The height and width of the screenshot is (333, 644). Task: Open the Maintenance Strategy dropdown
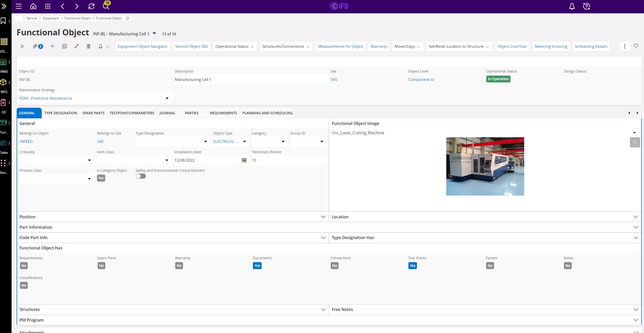point(167,98)
